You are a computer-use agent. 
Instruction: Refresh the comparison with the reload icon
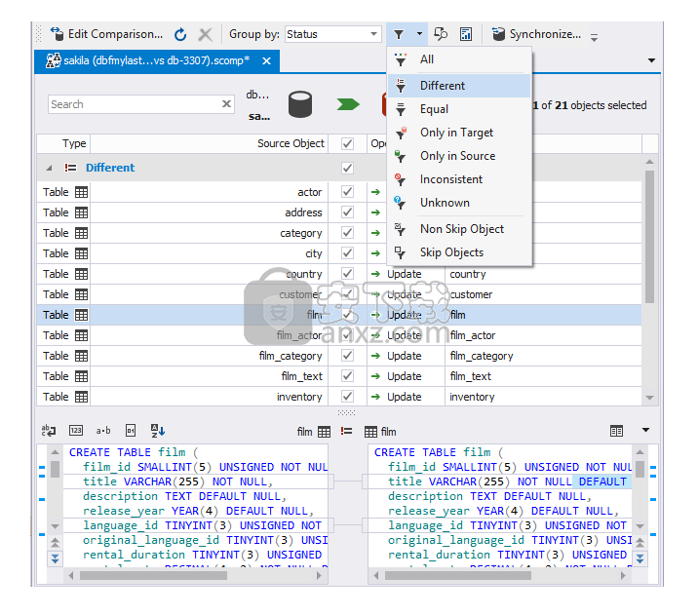[x=180, y=34]
